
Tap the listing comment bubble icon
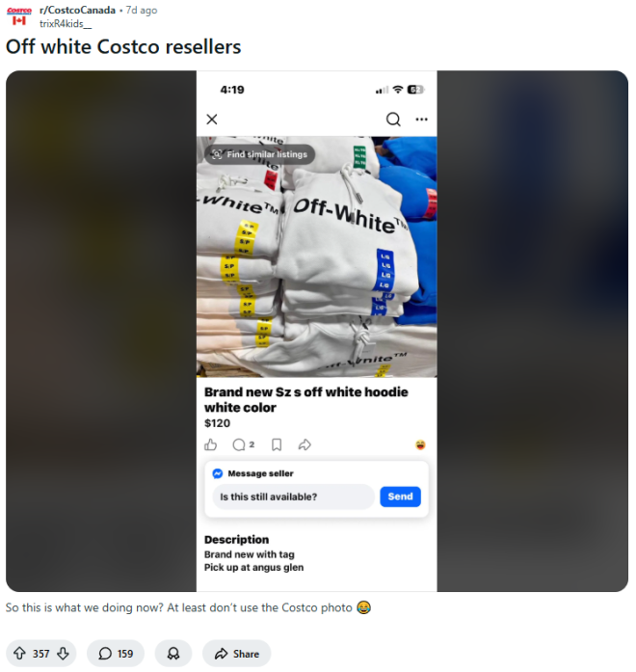(239, 444)
